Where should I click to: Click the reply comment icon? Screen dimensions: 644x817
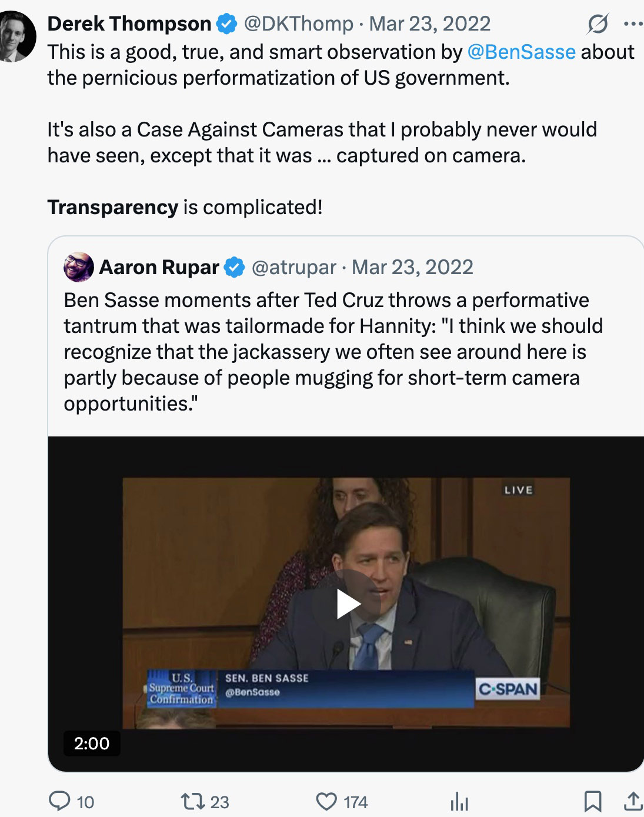click(x=59, y=801)
